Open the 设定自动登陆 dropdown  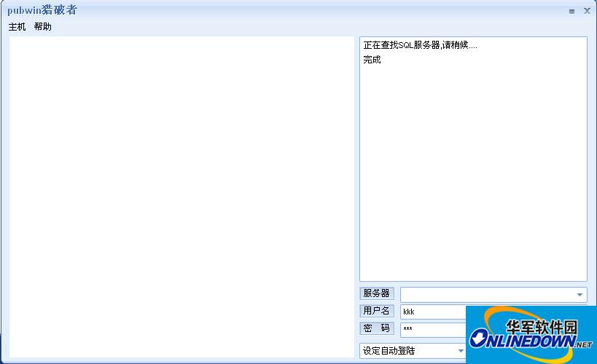413,351
